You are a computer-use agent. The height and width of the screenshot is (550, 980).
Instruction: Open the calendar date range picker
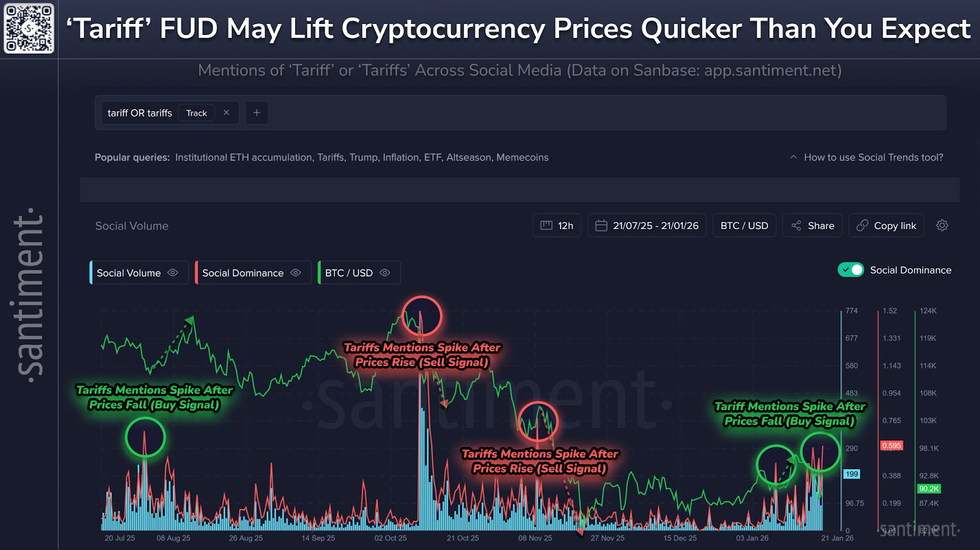[x=647, y=225]
